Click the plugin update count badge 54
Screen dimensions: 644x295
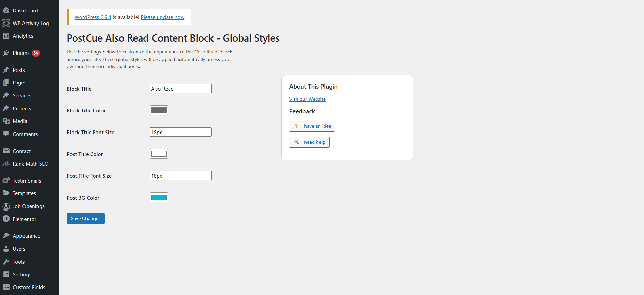(36, 53)
